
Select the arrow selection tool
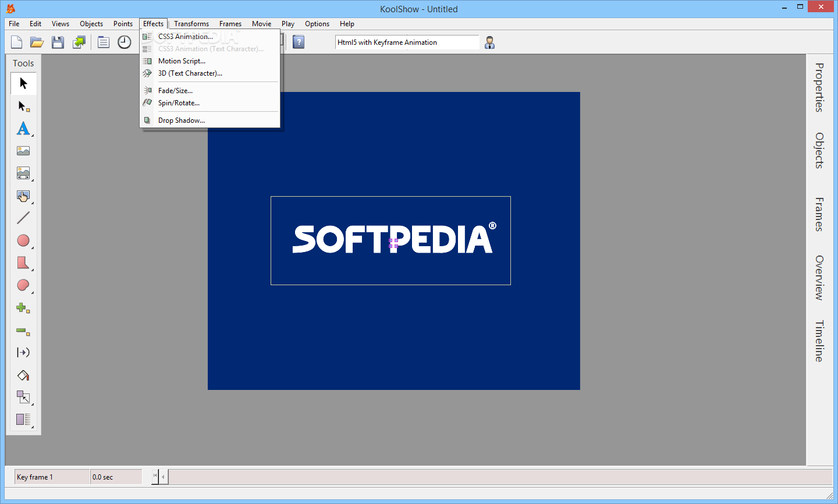(23, 83)
